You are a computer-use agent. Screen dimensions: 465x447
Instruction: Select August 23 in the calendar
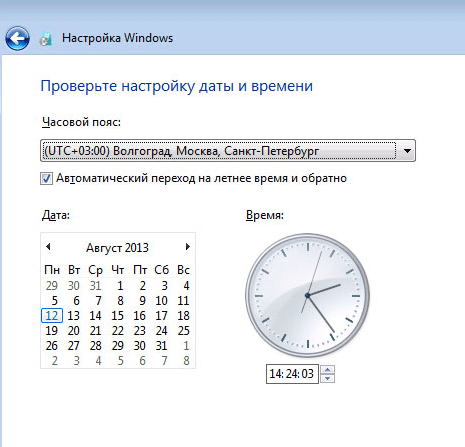(x=140, y=331)
